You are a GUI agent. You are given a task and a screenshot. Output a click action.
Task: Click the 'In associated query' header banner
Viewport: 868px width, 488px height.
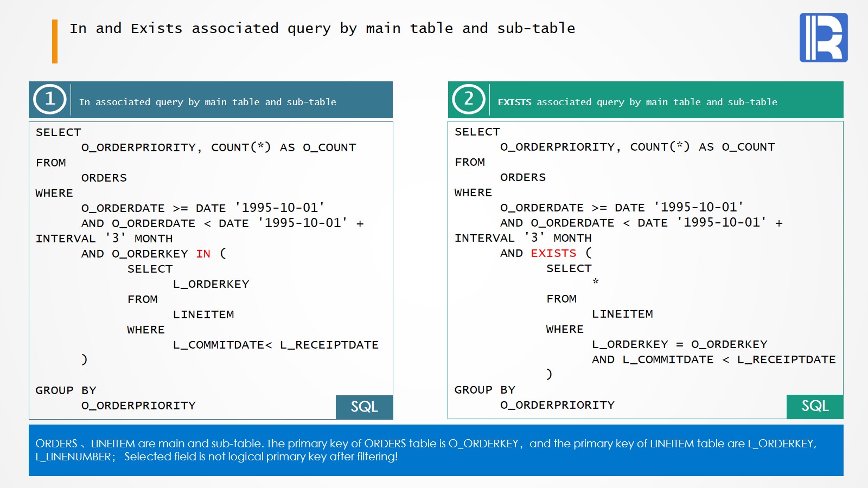point(208,102)
